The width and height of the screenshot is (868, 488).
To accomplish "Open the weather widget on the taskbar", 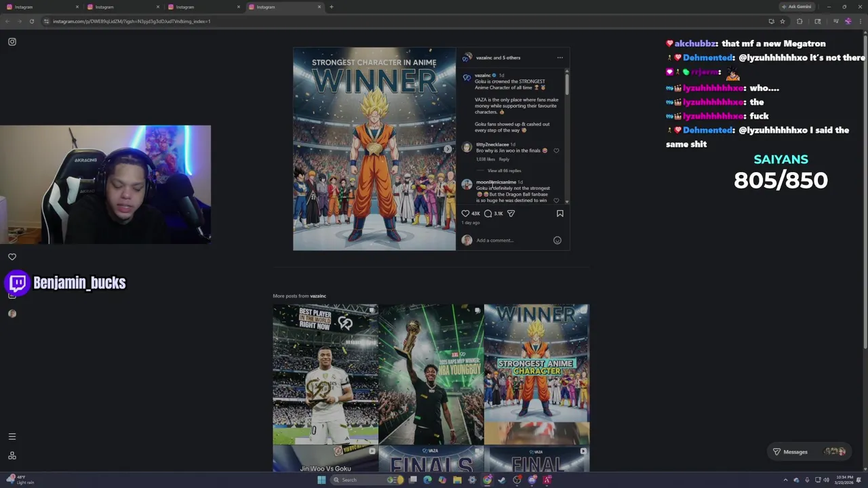I will (x=19, y=480).
